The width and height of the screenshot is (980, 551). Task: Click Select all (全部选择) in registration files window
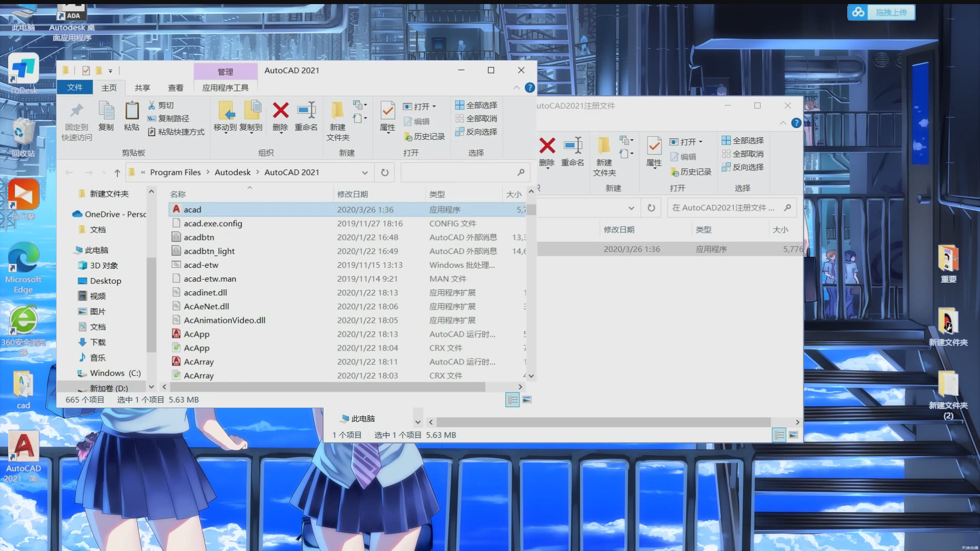click(743, 140)
